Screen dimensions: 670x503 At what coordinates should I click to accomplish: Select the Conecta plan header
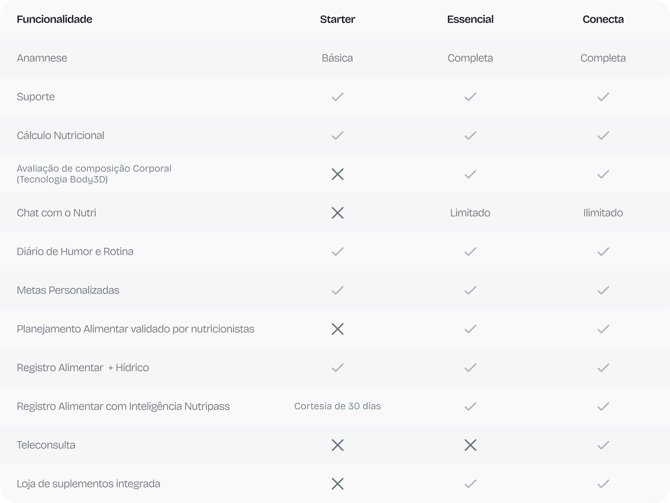[x=603, y=19]
